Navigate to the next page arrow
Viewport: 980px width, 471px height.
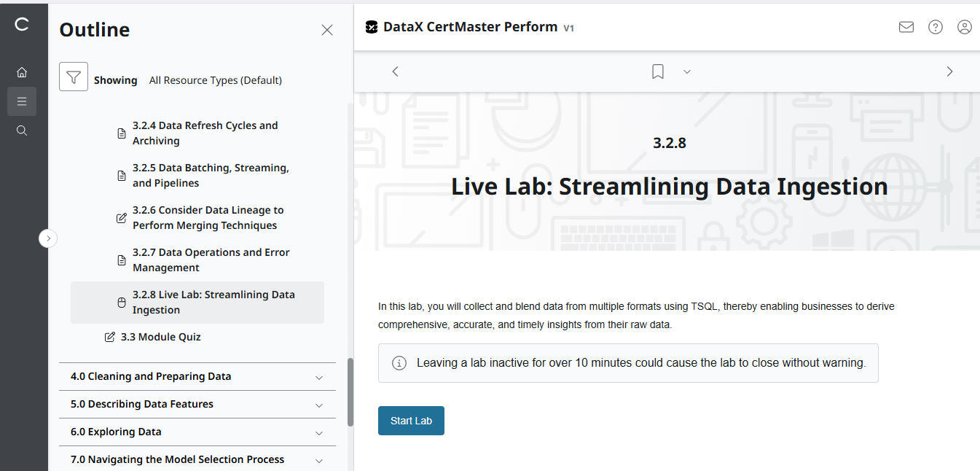click(949, 71)
